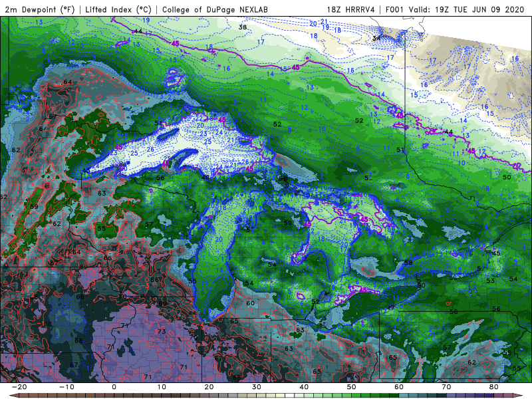Click the black '60' dewpoint value on map

pyautogui.click(x=251, y=303)
